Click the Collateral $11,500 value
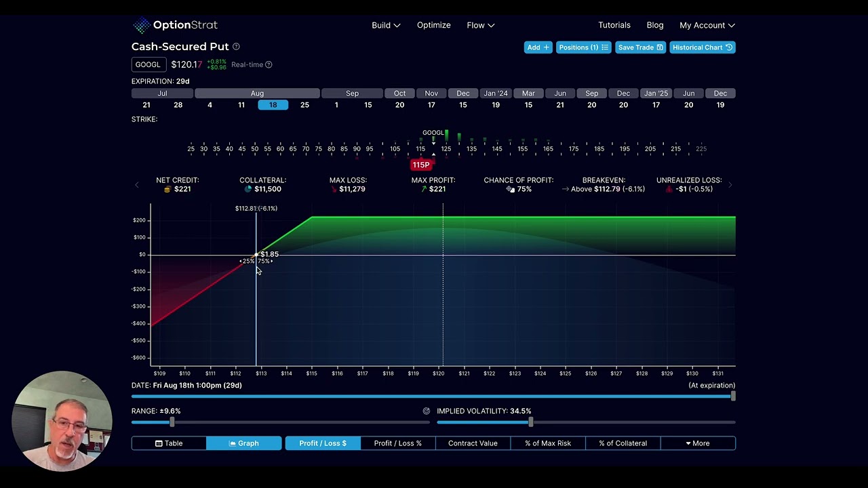This screenshot has width=868, height=488. pyautogui.click(x=267, y=189)
